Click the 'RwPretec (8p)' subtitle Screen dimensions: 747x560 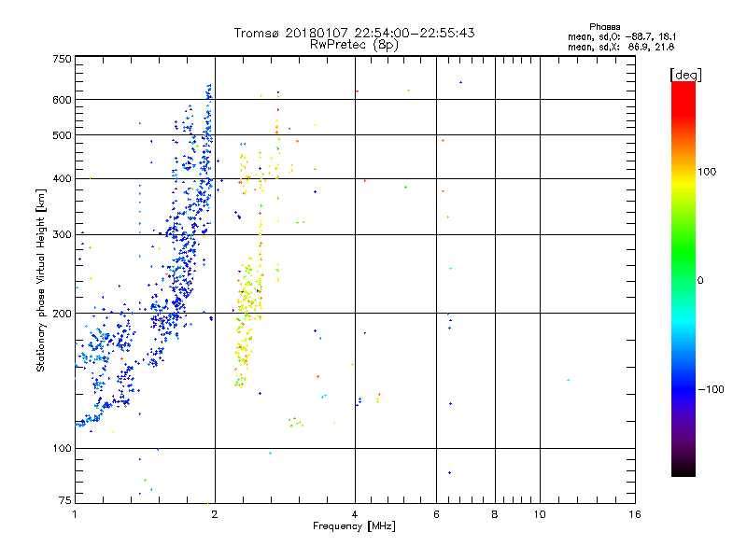pyautogui.click(x=354, y=45)
